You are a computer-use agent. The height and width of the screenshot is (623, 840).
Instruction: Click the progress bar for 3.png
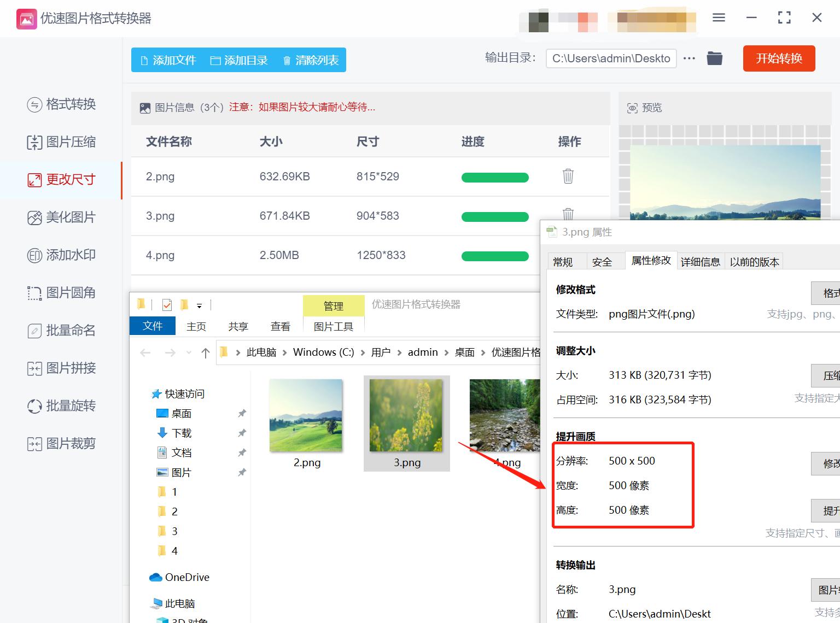(495, 216)
